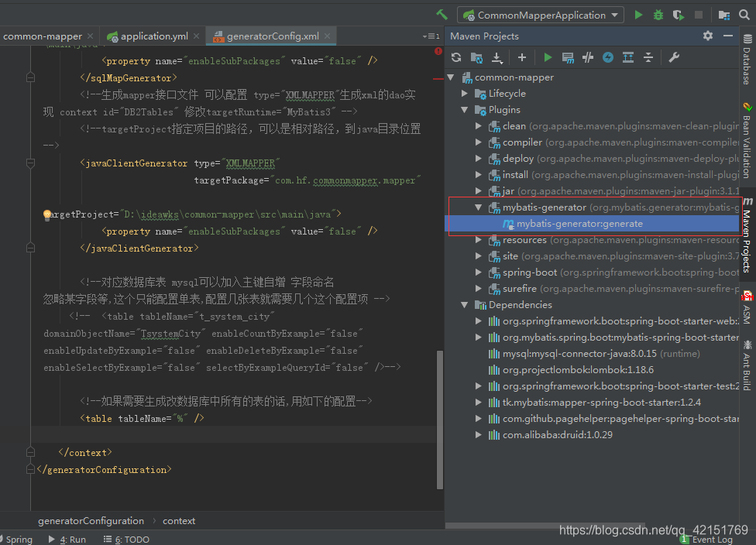This screenshot has width=756, height=545.
Task: Switch to the application.yml tab
Action: pyautogui.click(x=153, y=36)
